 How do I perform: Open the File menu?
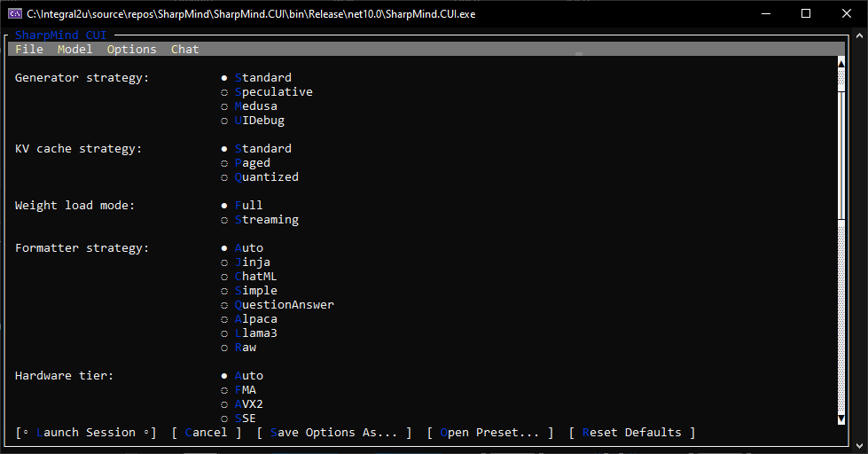[29, 50]
